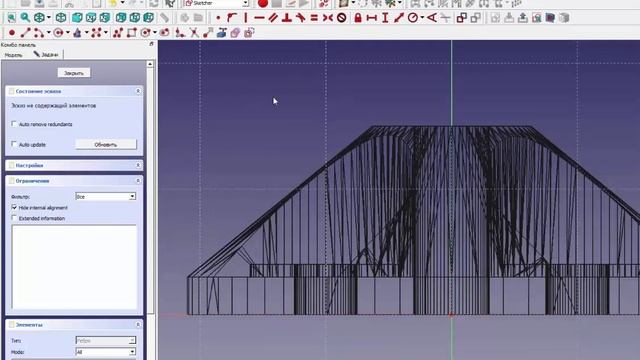The width and height of the screenshot is (640, 360).
Task: Apply block constraint
Action: pyautogui.click(x=342, y=18)
